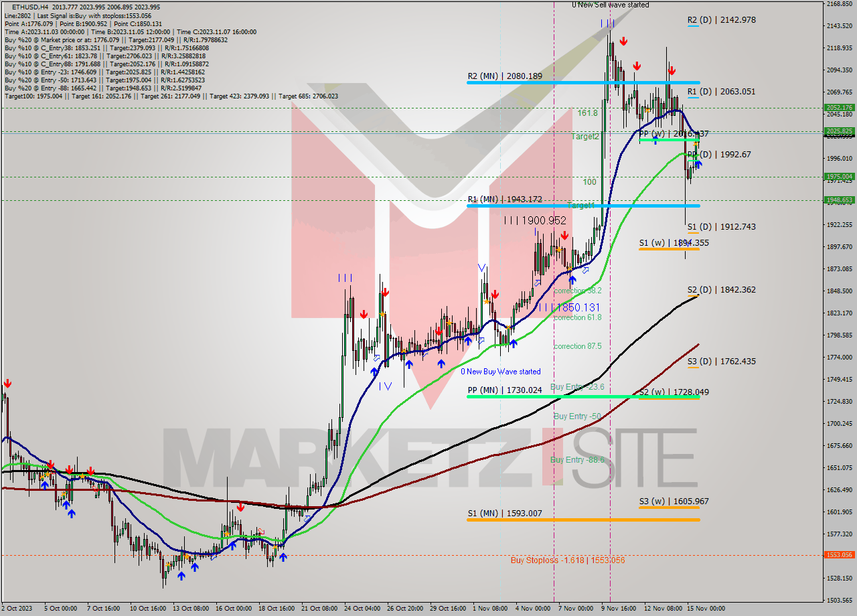Select the R1 (MN) | 1943.172 label

coord(505,199)
